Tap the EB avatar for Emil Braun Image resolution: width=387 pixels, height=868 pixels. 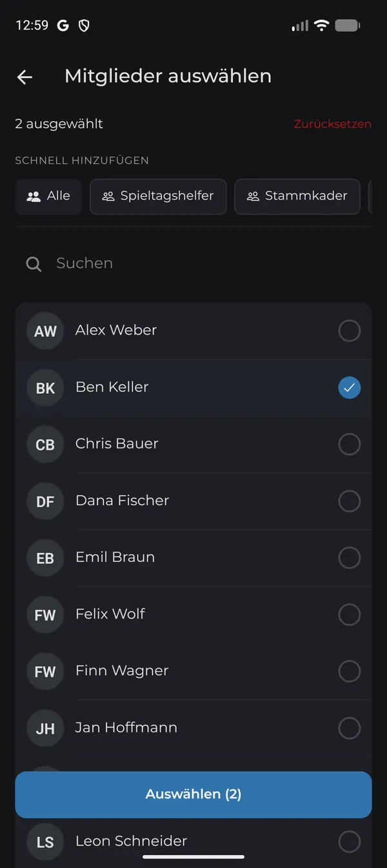(45, 558)
